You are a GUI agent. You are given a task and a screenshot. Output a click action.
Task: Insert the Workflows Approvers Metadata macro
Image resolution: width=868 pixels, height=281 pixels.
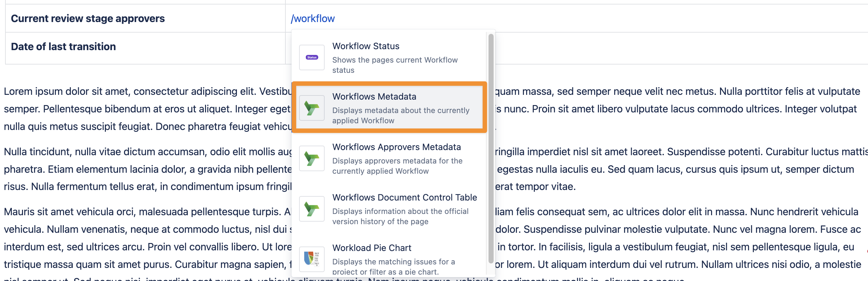396,147
